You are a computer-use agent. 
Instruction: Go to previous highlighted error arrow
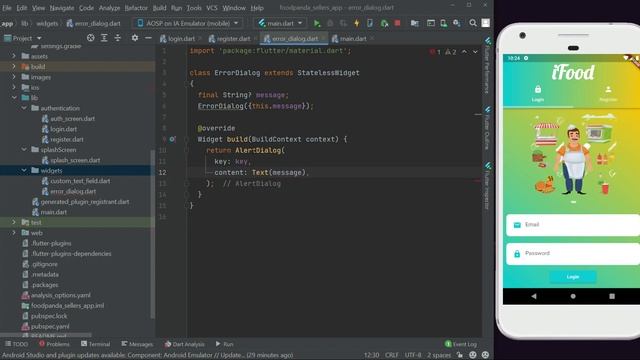click(464, 52)
